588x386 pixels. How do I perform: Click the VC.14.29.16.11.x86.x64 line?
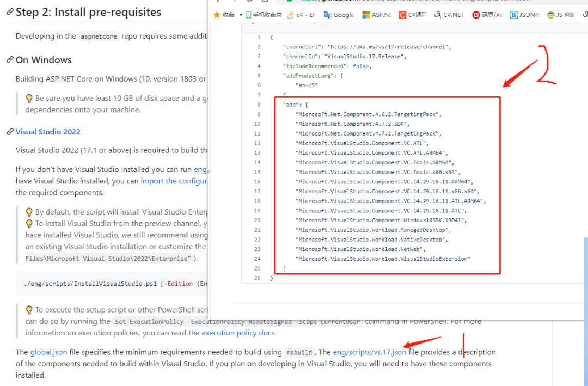point(388,191)
